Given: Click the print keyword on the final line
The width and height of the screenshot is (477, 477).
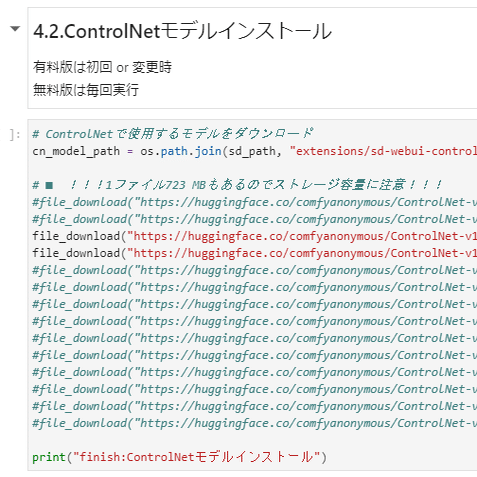Looking at the screenshot, I should pyautogui.click(x=49, y=457).
